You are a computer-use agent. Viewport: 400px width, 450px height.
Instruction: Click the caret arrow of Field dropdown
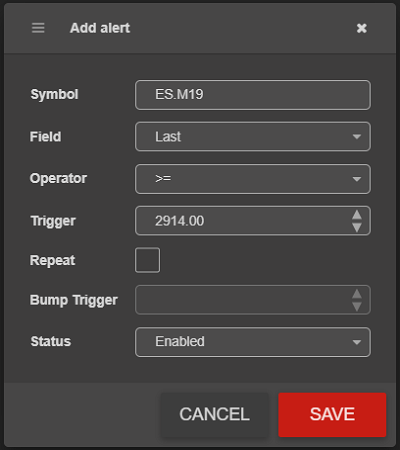click(357, 137)
